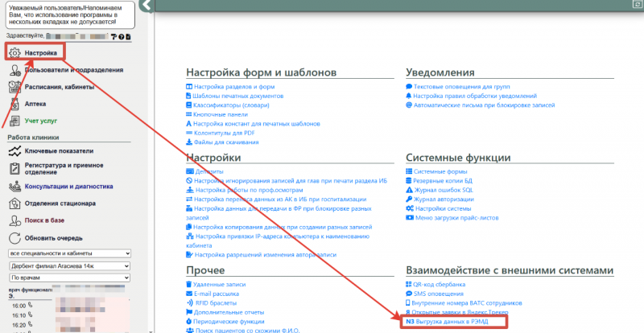Click the download icon beside Файлы для скачивания

[189, 142]
